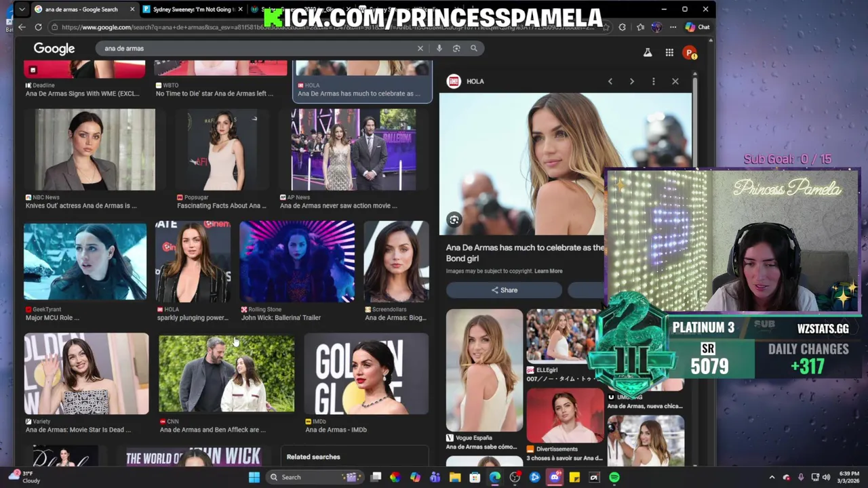Open the weather widget showing Cloudy
The height and width of the screenshot is (488, 868).
(x=24, y=477)
